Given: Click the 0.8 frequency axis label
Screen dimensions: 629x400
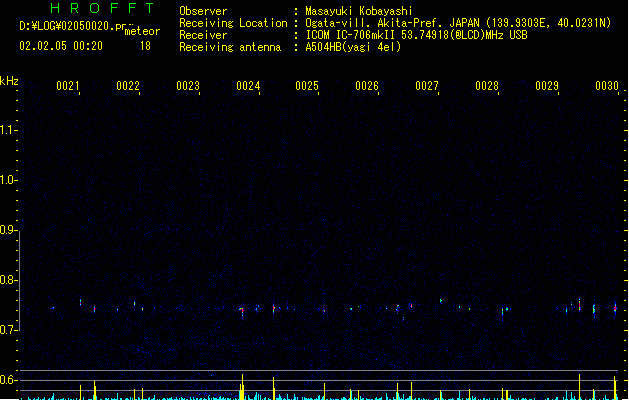Looking at the screenshot, I should tap(7, 280).
